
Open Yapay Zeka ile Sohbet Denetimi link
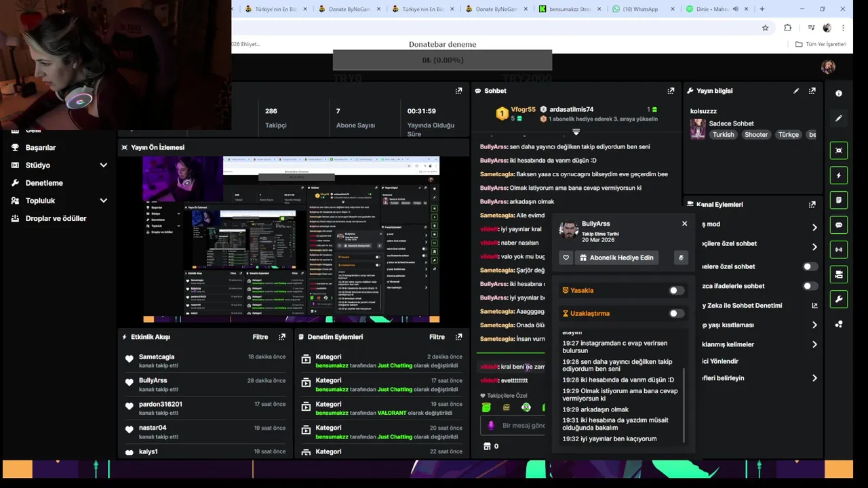(x=814, y=306)
